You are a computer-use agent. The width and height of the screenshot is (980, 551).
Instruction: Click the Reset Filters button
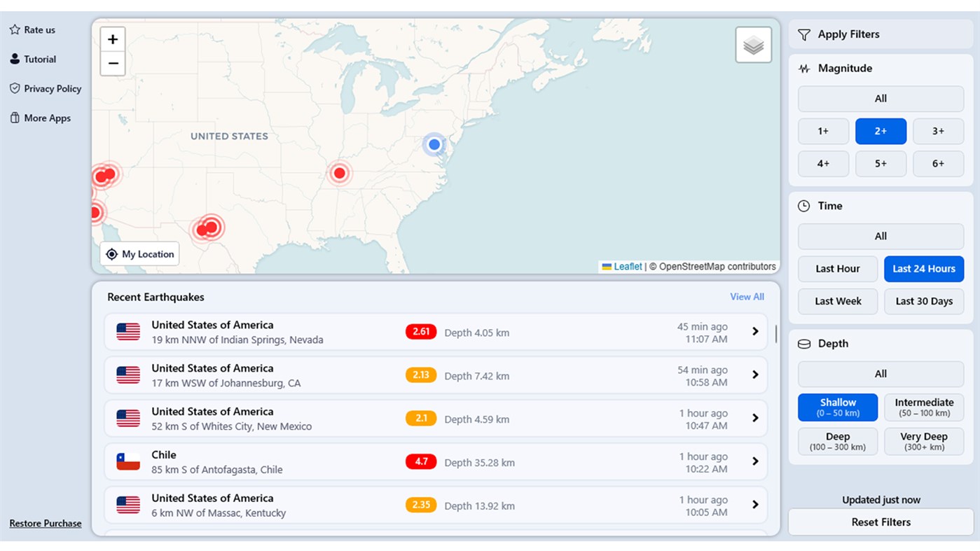pos(881,522)
